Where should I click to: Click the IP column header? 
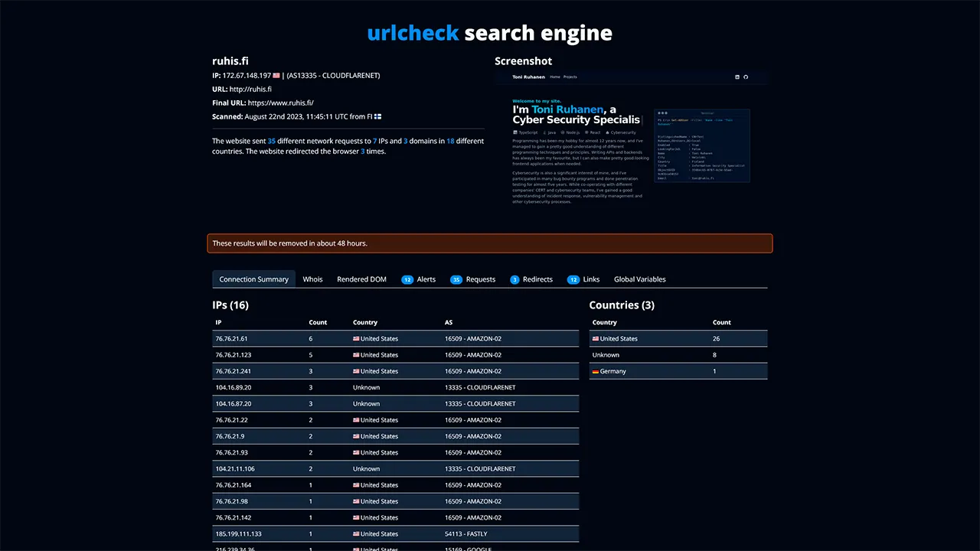(218, 322)
